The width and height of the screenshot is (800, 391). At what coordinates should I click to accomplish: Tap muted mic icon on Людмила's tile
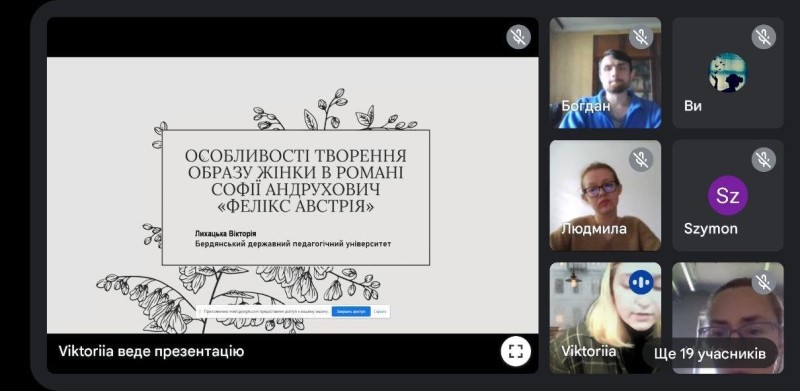[641, 159]
